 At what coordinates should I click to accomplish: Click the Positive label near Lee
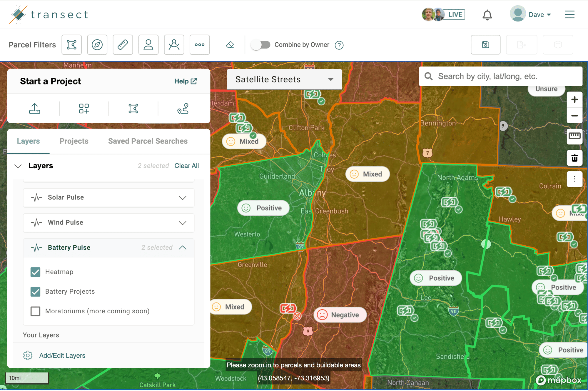tap(436, 278)
